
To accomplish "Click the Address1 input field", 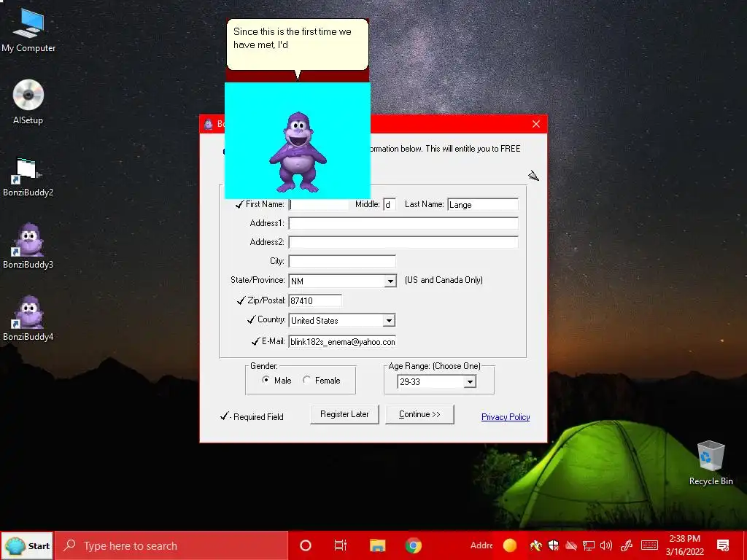I will coord(403,223).
